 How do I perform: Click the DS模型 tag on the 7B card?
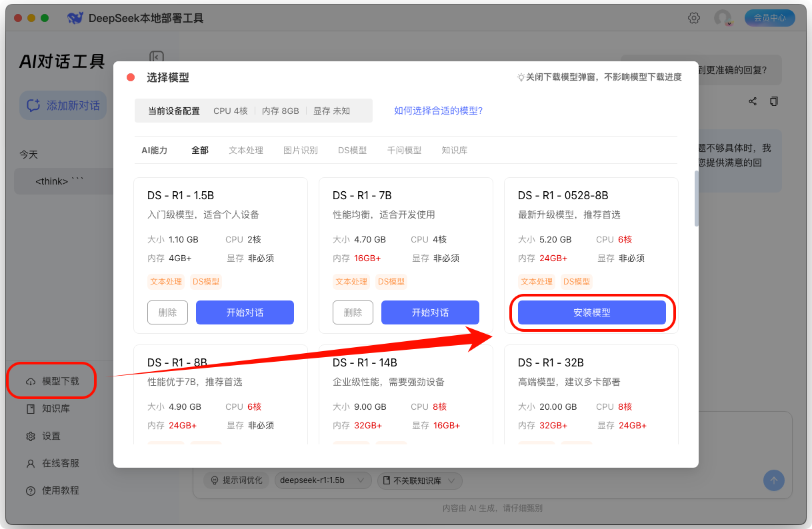[391, 282]
